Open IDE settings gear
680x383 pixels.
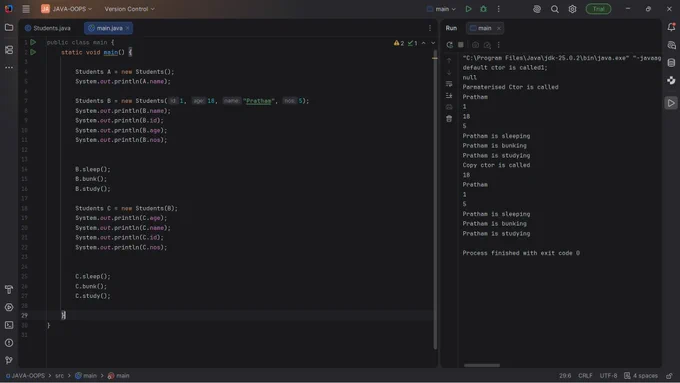[572, 9]
